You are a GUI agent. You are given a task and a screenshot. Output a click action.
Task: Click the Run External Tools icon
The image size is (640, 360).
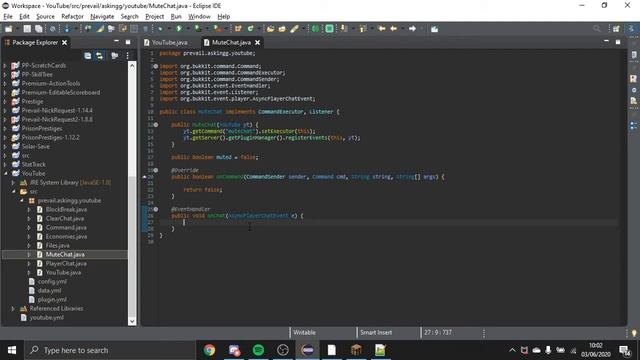click(x=217, y=29)
